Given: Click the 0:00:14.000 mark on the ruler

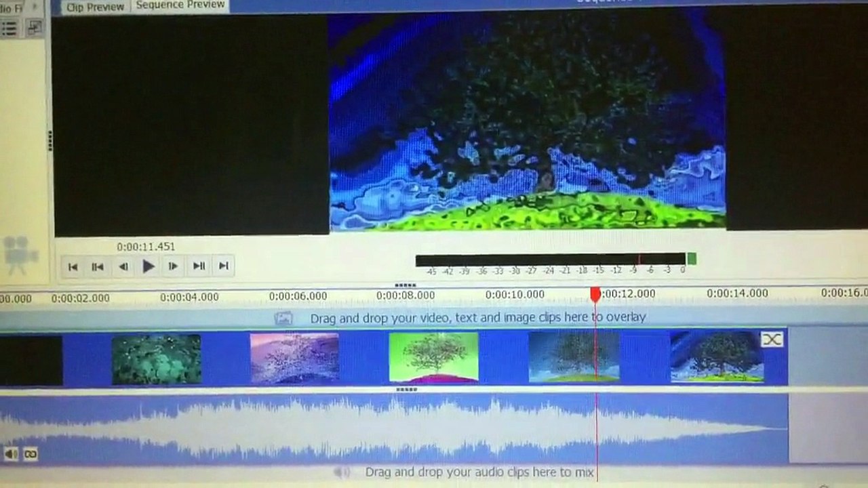Looking at the screenshot, I should pyautogui.click(x=737, y=293).
